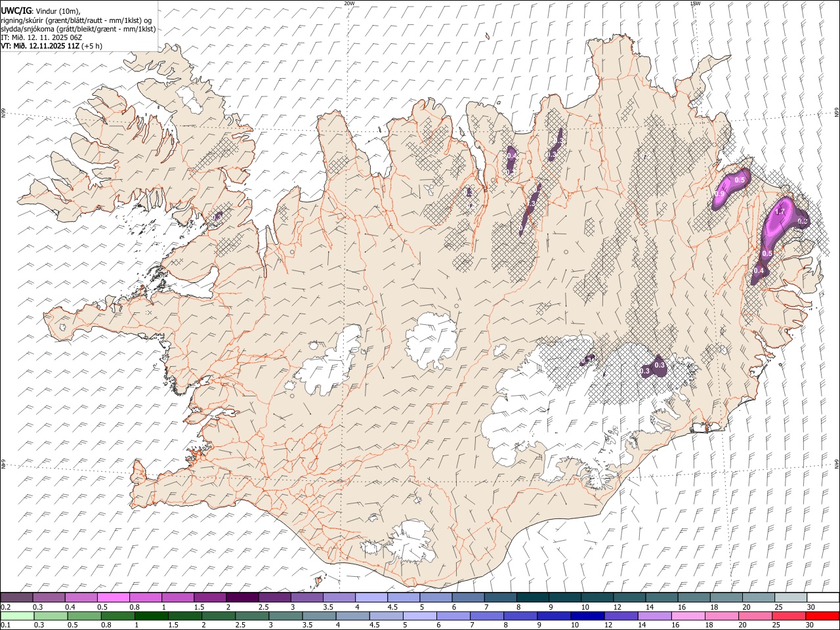This screenshot has height=630, width=840.
Task: Click the '64N' latitude label on right edge
Action: (x=837, y=464)
